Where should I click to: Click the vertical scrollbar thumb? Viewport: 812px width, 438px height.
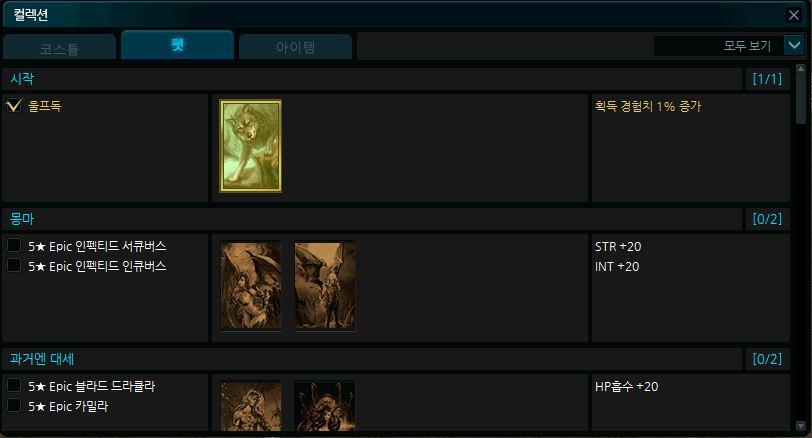point(801,99)
